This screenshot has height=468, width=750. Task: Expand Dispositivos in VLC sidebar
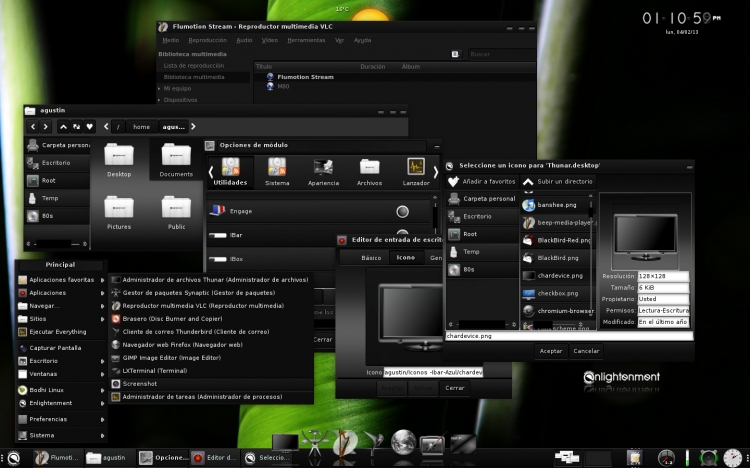coord(159,100)
